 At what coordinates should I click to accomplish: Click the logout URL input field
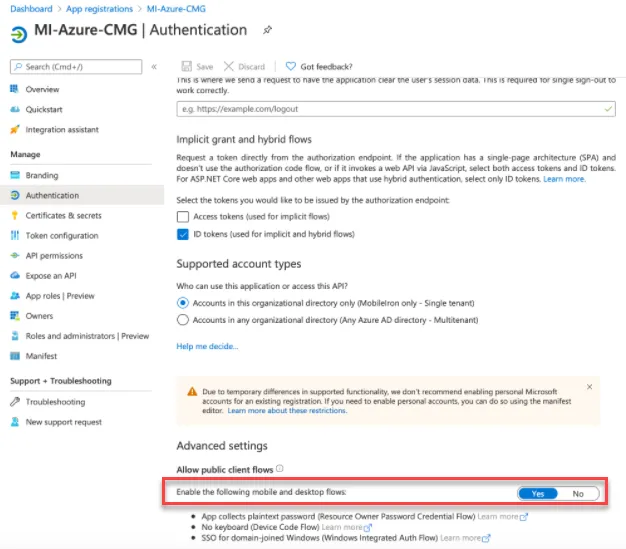point(396,109)
